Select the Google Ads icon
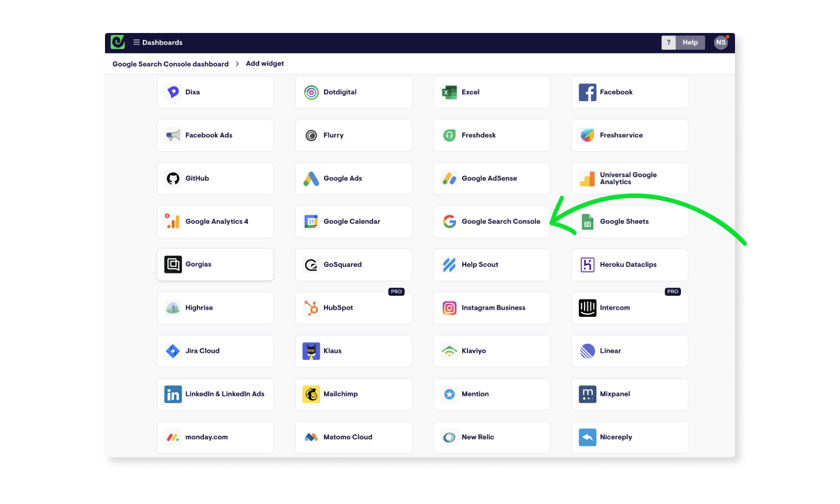This screenshot has width=840, height=504. pyautogui.click(x=311, y=179)
